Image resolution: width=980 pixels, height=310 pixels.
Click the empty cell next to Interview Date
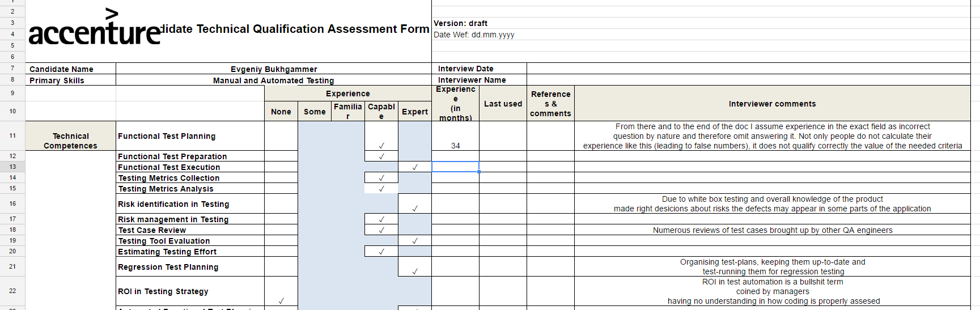click(x=748, y=69)
